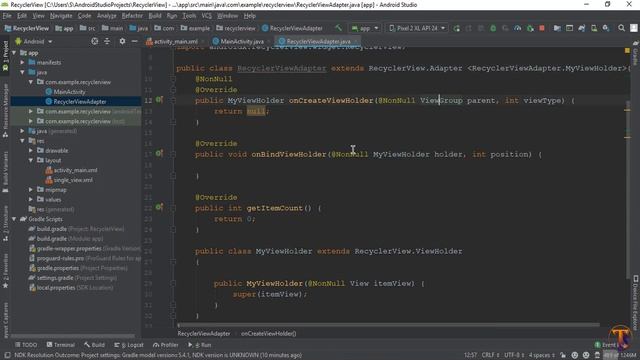640x360 pixels.
Task: Toggle the 1: Project tool window
Action: pos(5,56)
